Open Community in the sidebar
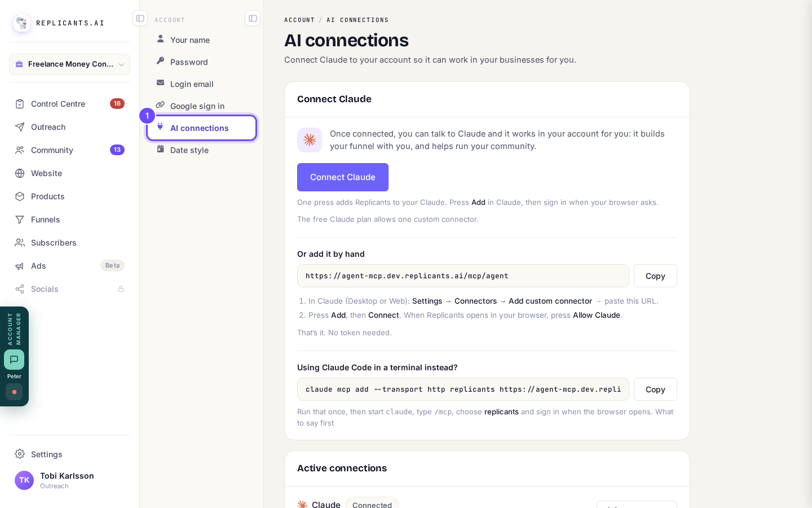Image resolution: width=812 pixels, height=508 pixels. (x=69, y=150)
